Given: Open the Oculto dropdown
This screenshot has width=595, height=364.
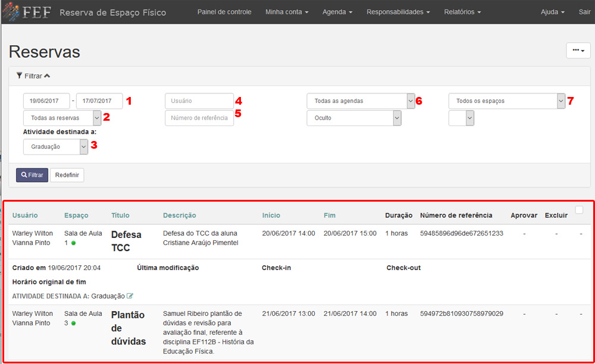Looking at the screenshot, I should (353, 118).
